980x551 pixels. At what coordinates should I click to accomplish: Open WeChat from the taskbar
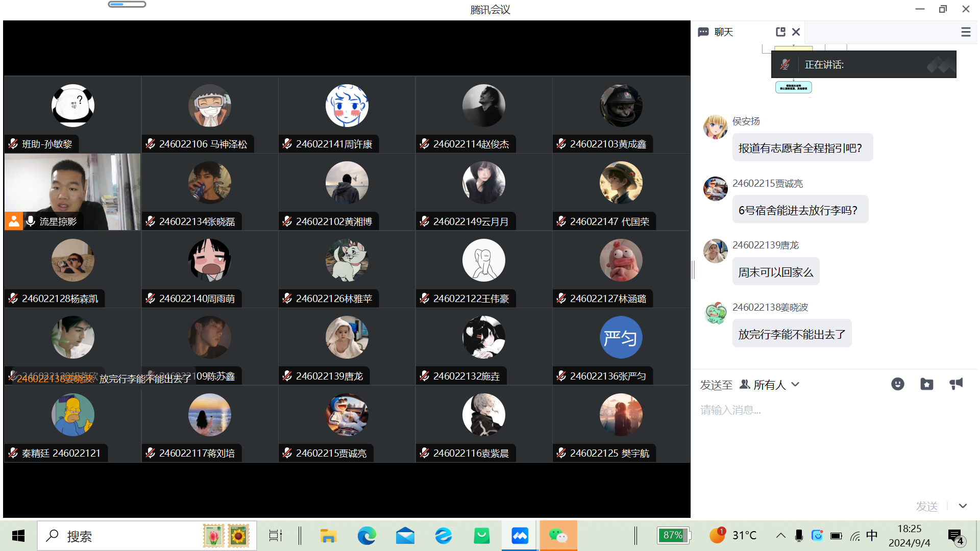click(x=558, y=536)
